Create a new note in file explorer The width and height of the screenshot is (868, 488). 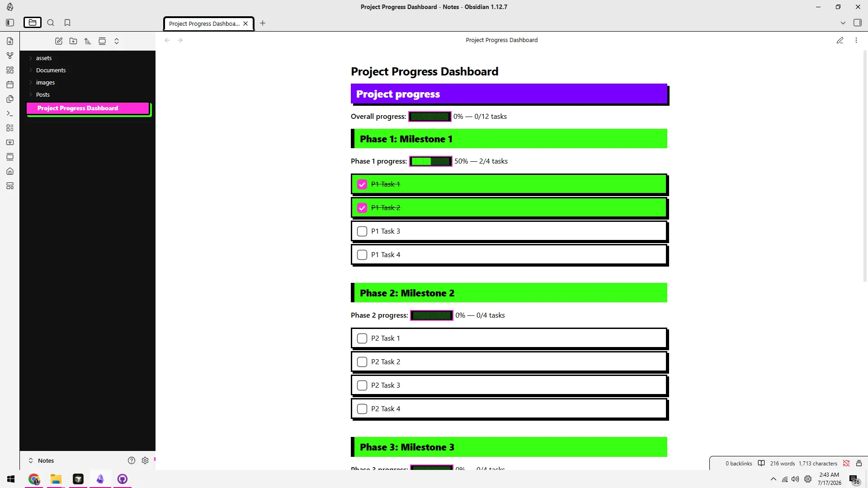click(59, 41)
